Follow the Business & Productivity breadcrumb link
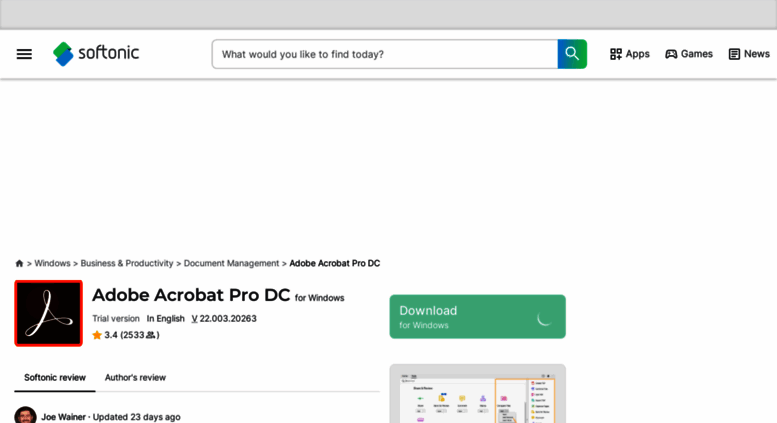 pos(127,264)
